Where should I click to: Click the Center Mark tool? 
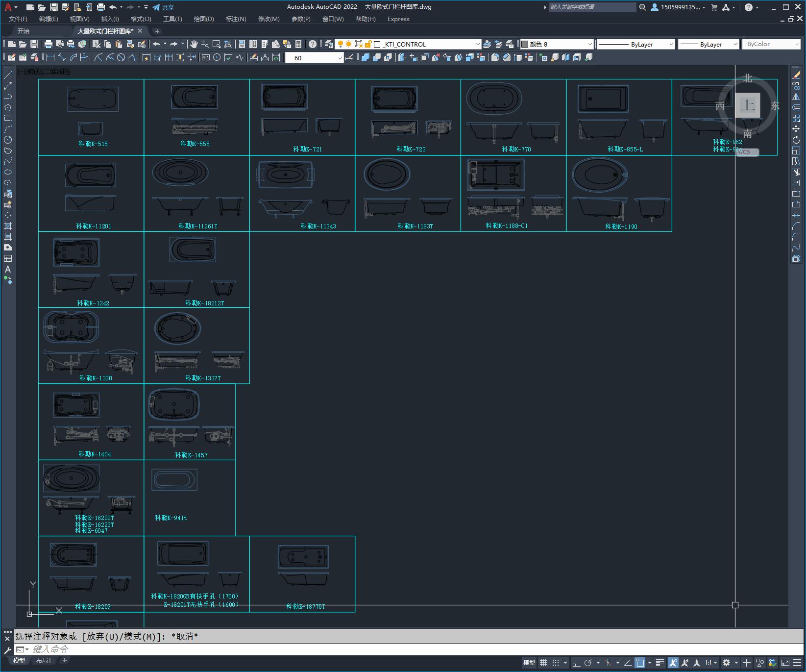[217, 57]
